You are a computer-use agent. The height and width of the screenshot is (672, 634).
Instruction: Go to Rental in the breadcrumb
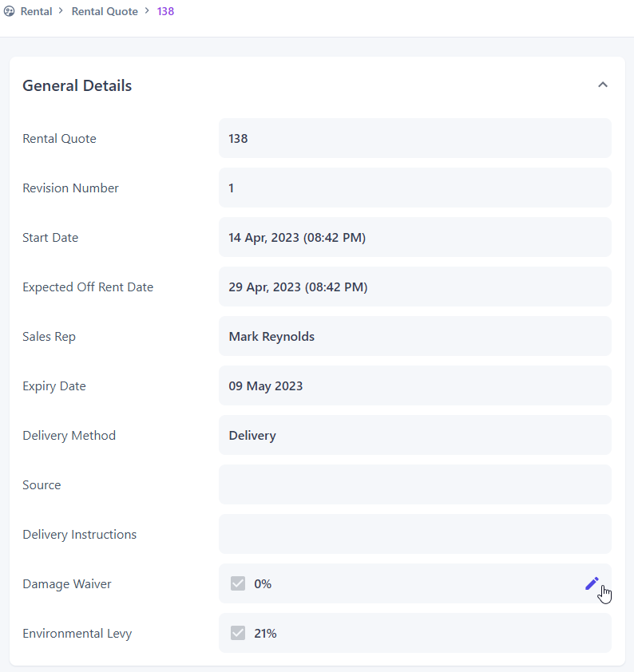[x=36, y=12]
